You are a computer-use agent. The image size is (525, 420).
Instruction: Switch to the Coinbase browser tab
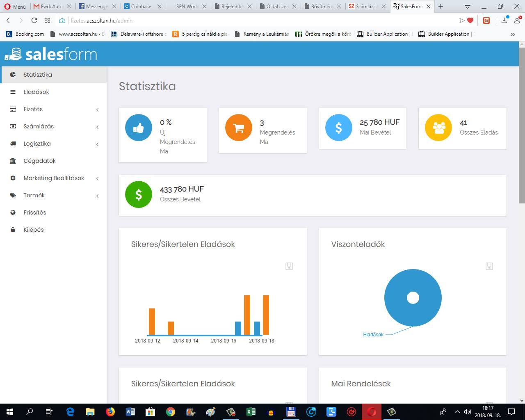click(x=142, y=7)
